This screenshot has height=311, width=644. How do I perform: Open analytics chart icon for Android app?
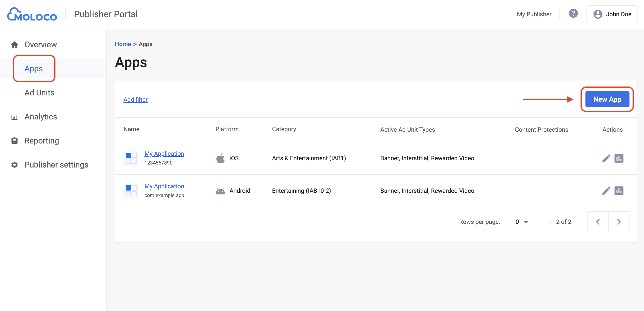[619, 191]
